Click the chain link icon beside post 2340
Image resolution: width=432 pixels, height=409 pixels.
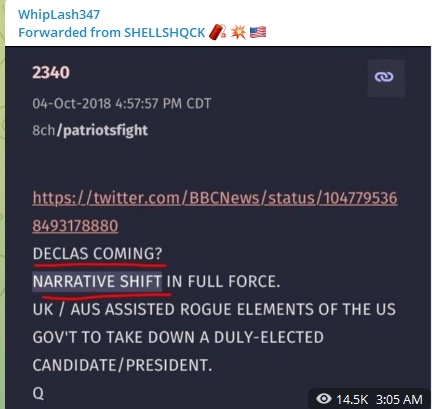tap(386, 77)
